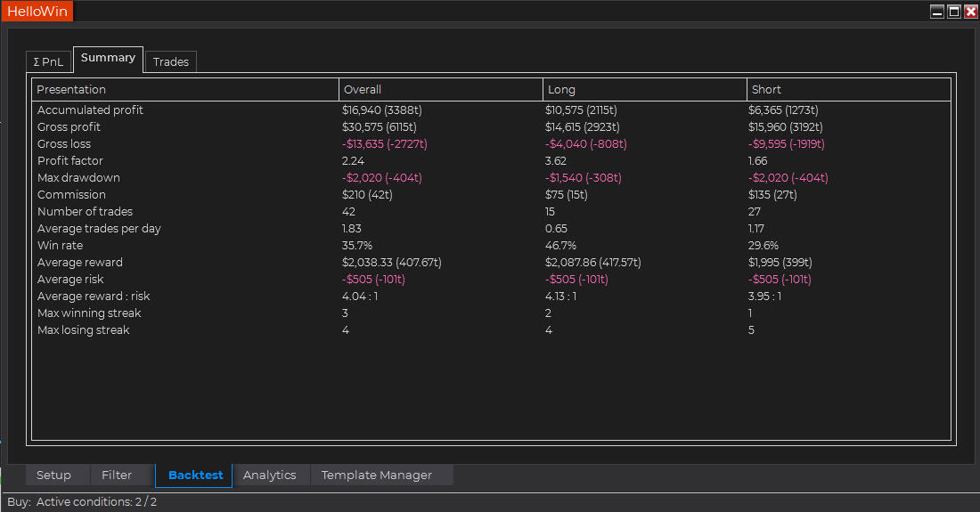Open the Template Manager tab
Viewport: 980px width, 512px height.
coord(377,475)
